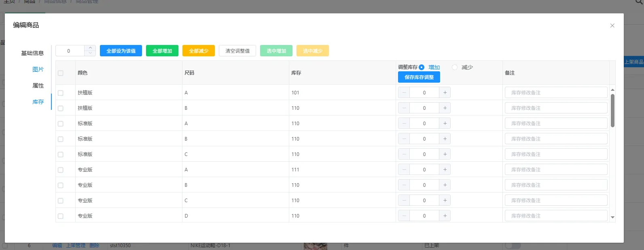Decrease adjustment for 专业版 A row
The height and width of the screenshot is (250, 644).
[x=404, y=170]
